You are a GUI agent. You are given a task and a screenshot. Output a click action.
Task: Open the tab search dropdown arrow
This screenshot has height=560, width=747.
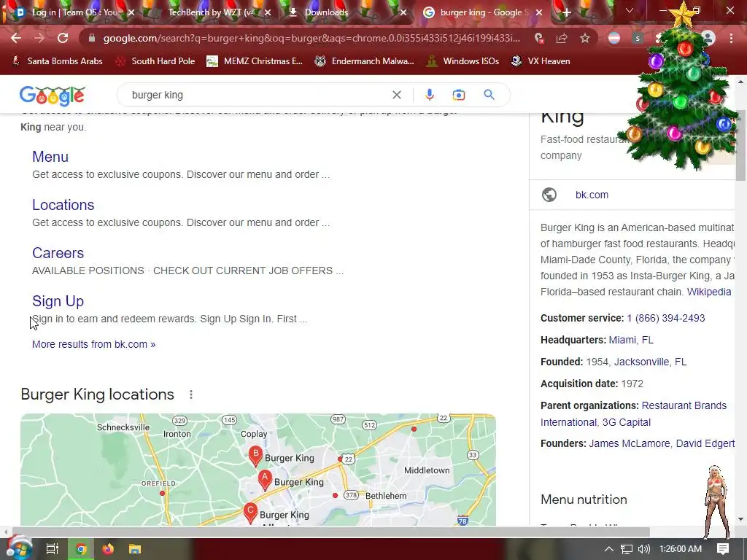630,10
